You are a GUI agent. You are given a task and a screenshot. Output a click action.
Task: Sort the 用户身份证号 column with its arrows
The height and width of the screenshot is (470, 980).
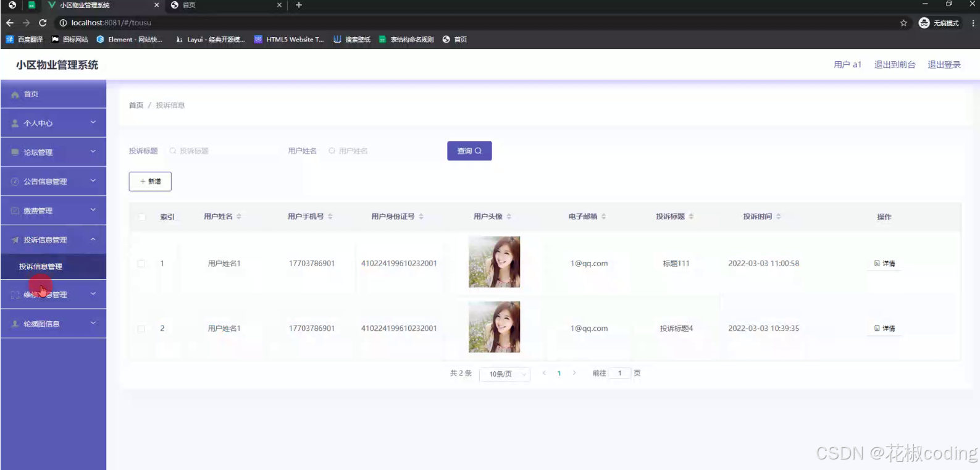tap(421, 217)
